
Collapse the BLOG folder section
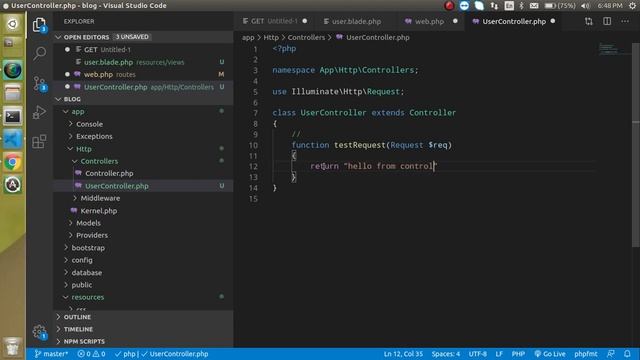[x=143, y=99]
